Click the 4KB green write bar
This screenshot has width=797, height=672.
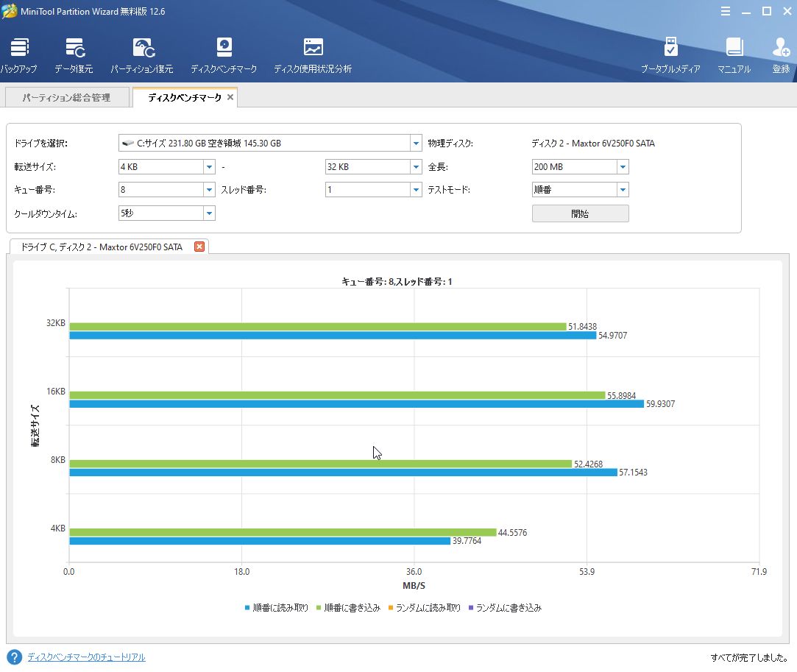click(x=283, y=532)
